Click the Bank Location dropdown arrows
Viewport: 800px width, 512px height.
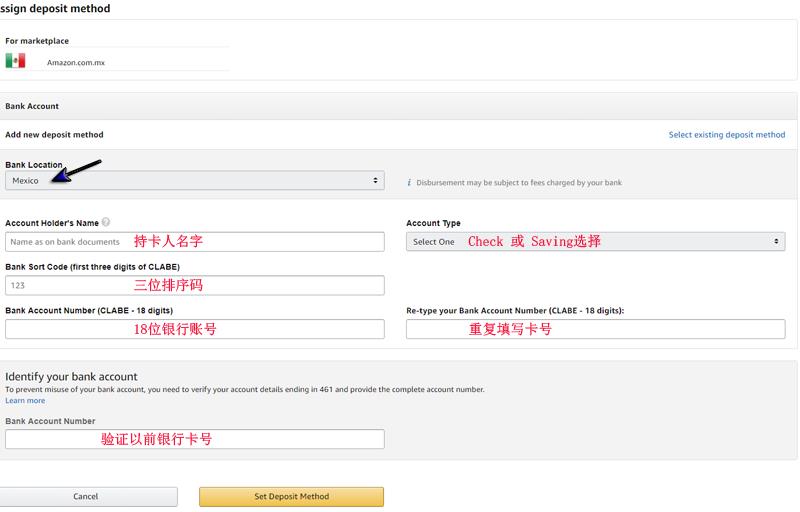pyautogui.click(x=375, y=181)
